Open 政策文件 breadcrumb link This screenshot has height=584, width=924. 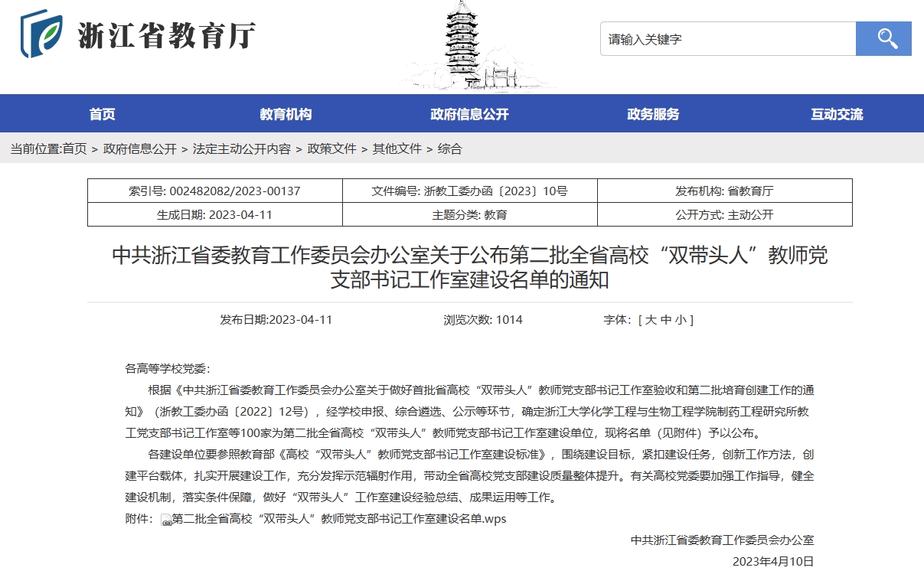(x=331, y=149)
